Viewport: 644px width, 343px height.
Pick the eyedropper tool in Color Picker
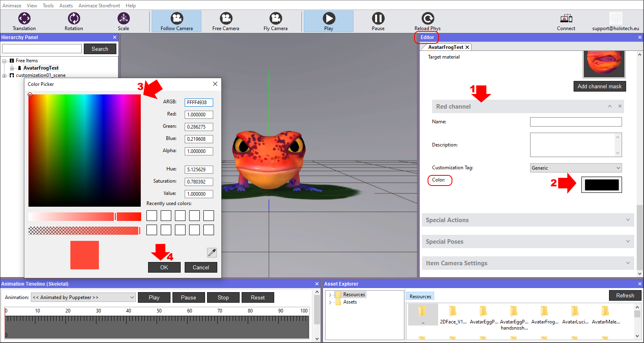pos(212,253)
